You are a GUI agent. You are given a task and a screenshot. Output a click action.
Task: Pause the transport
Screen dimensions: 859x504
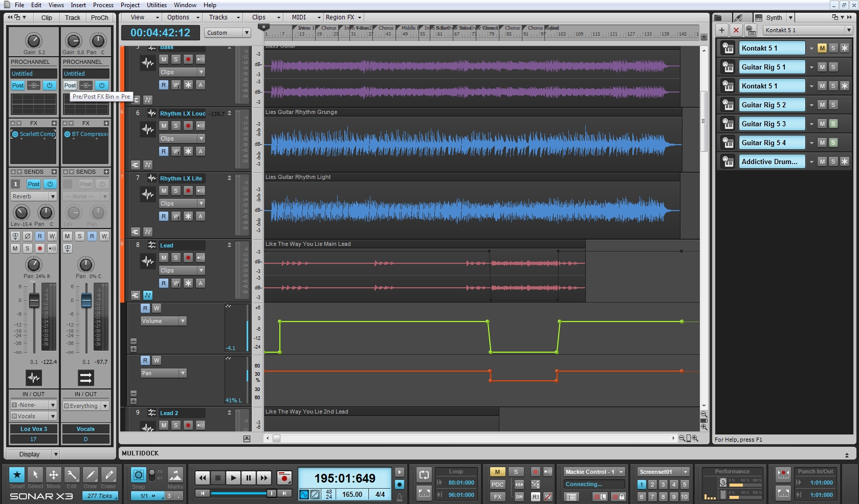[249, 478]
